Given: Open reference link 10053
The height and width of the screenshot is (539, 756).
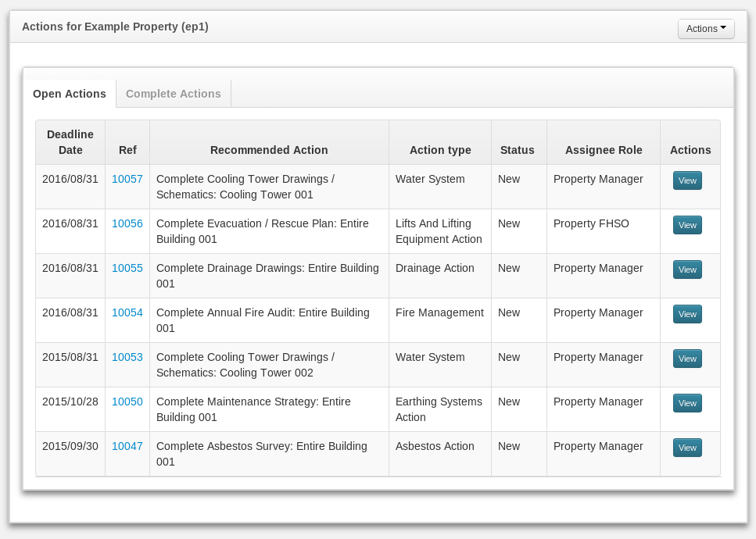Looking at the screenshot, I should [127, 357].
